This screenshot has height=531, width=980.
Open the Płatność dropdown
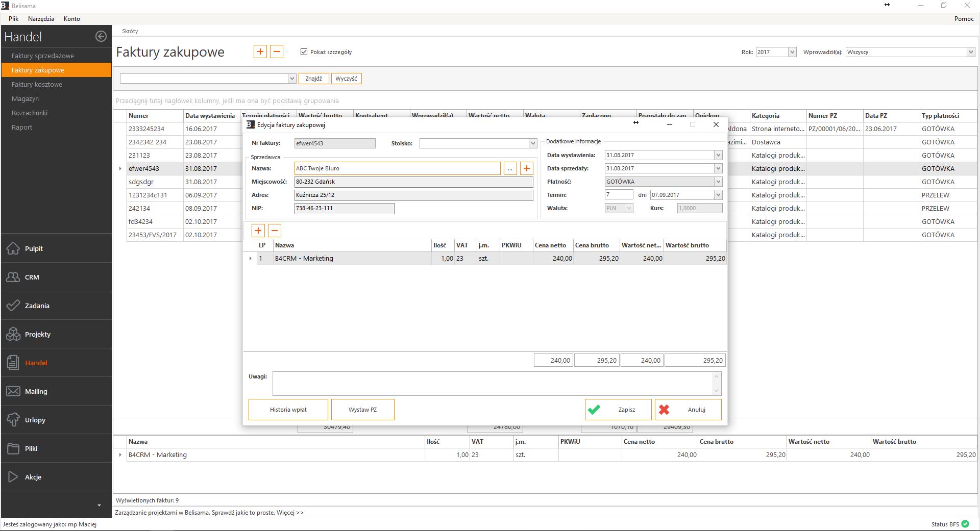point(718,182)
